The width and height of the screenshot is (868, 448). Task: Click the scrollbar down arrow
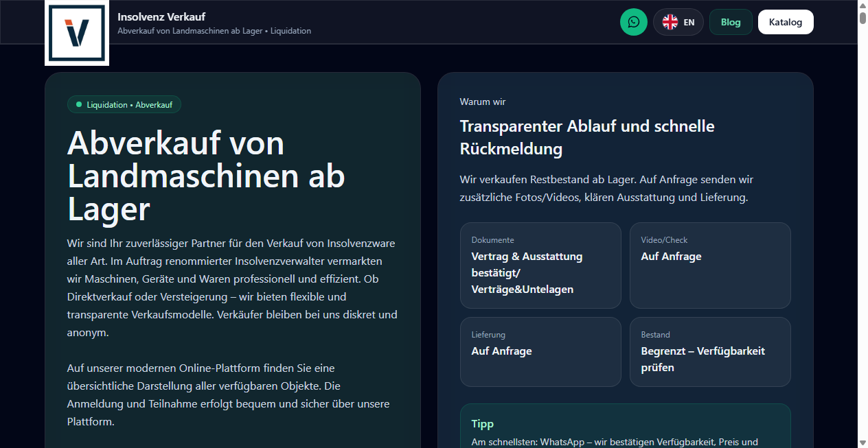[x=863, y=443]
